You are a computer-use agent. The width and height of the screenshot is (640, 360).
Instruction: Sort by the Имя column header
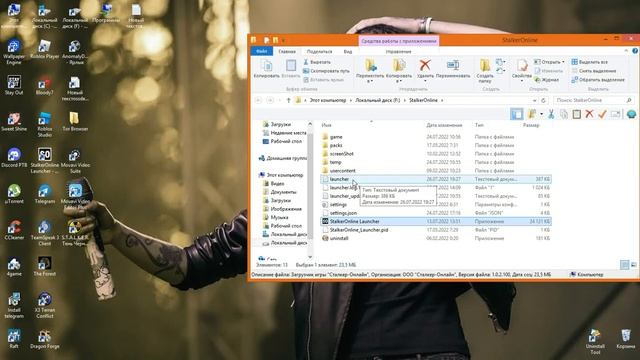click(327, 125)
